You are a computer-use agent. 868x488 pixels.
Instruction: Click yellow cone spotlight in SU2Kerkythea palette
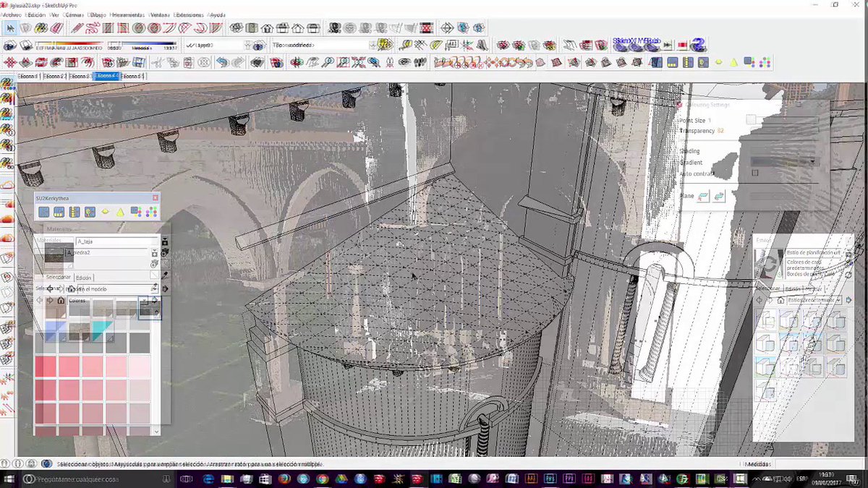click(121, 212)
